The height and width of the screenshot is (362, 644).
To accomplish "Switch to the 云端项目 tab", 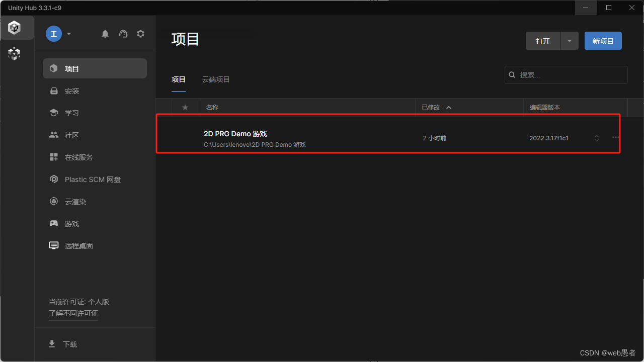I will 216,79.
